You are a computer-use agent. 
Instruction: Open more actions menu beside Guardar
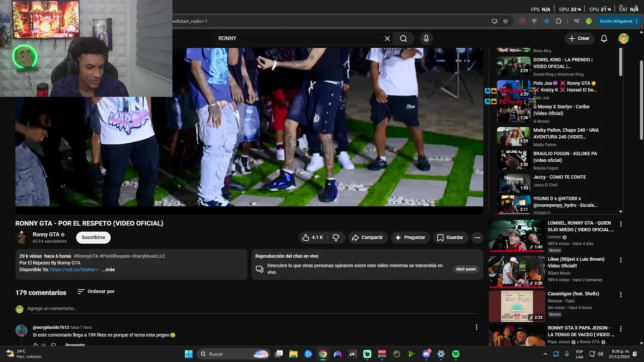pos(477,237)
